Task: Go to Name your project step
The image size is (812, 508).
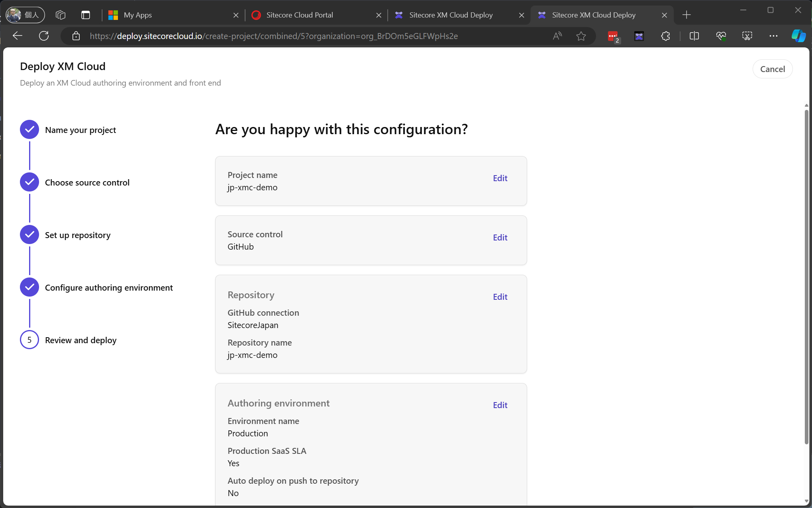Action: coord(68,130)
